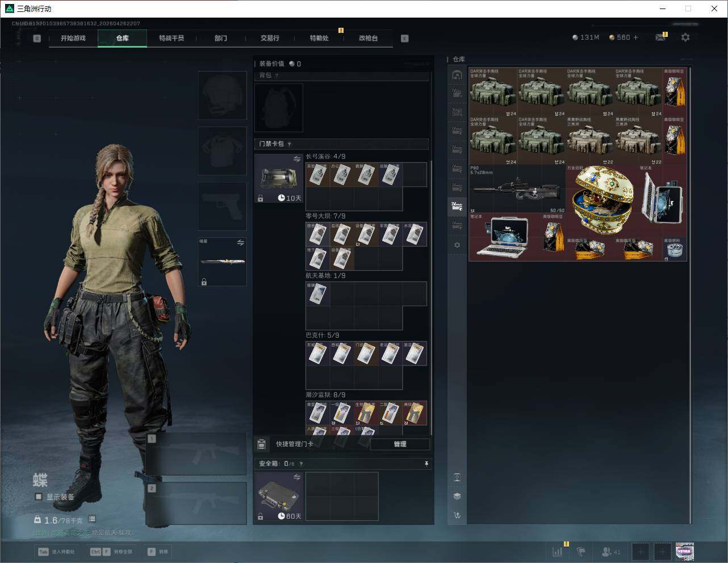Open the bar chart statistics icon
The image size is (728, 563).
558,552
